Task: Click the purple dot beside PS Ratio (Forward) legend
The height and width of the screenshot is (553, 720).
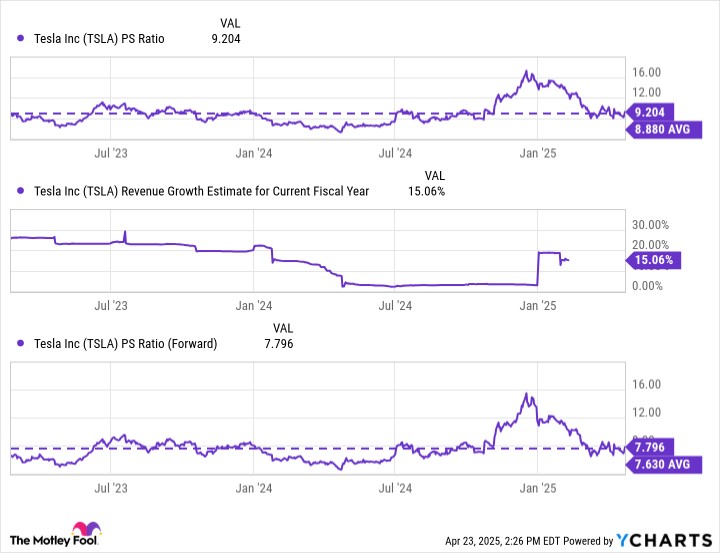Action: [x=20, y=343]
